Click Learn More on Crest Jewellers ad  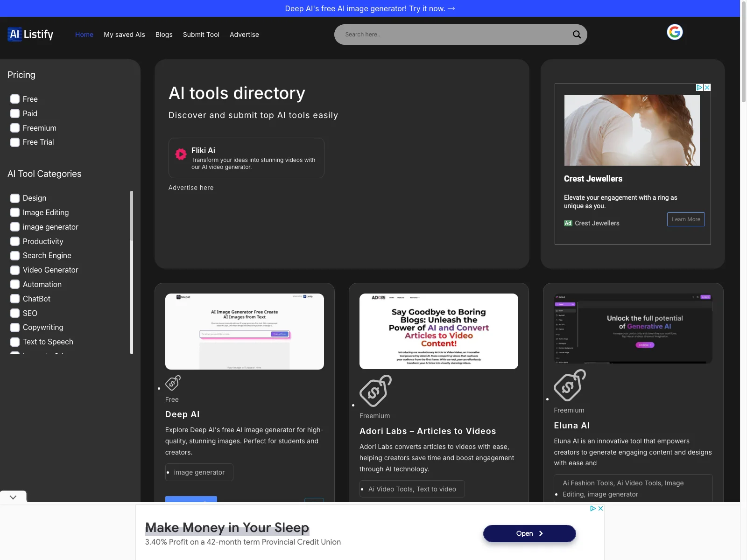686,219
